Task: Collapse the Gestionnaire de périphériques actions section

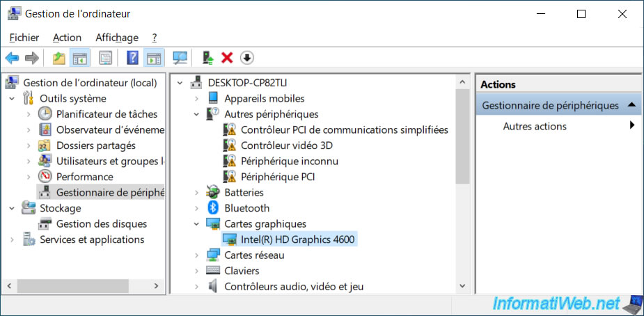Action: point(631,106)
